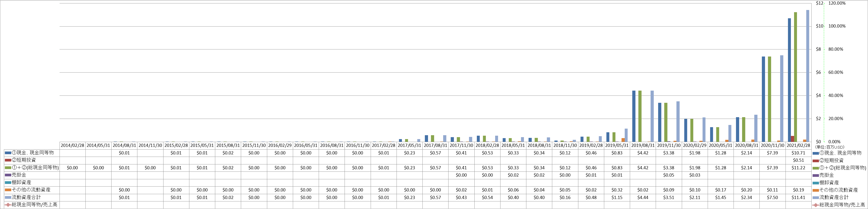
Task: Click the $3.51 current assets total cell
Action: click(x=669, y=197)
